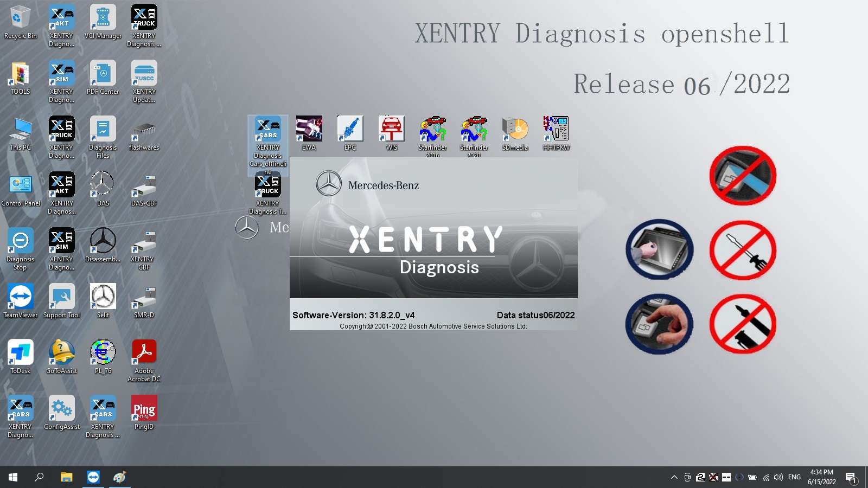
Task: Open the notification center icon
Action: point(851,477)
